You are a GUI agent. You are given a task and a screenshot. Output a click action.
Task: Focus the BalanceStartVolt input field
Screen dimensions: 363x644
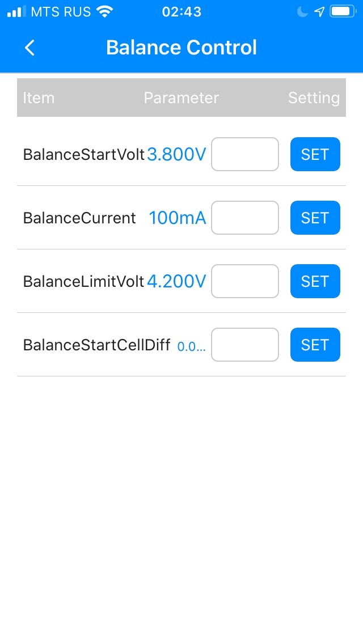[x=245, y=154]
